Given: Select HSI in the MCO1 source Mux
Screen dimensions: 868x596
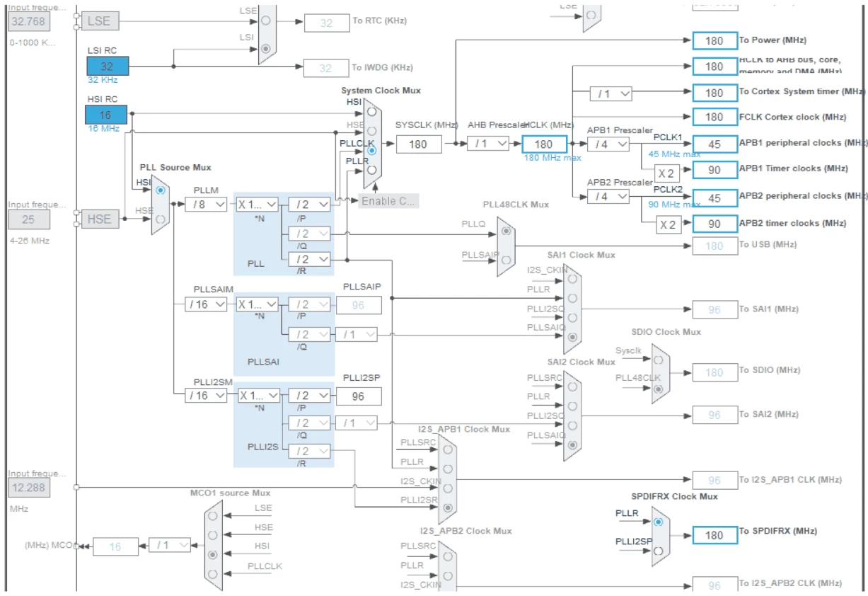Looking at the screenshot, I should [213, 554].
